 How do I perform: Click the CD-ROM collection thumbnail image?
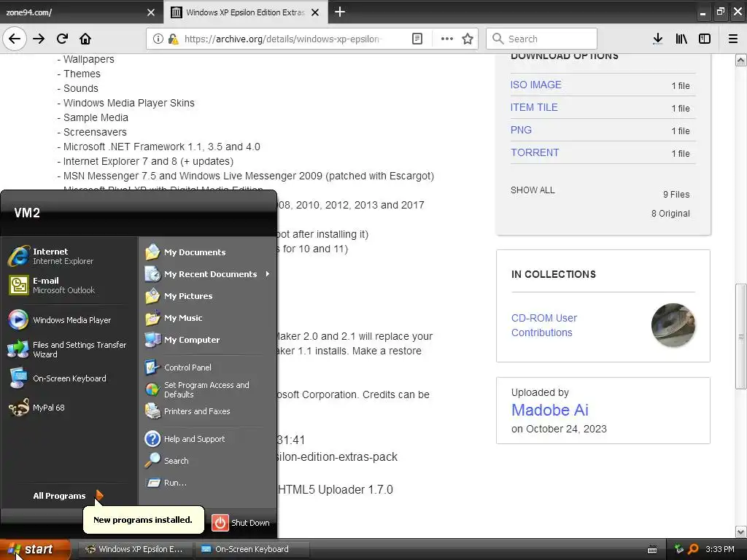(673, 325)
